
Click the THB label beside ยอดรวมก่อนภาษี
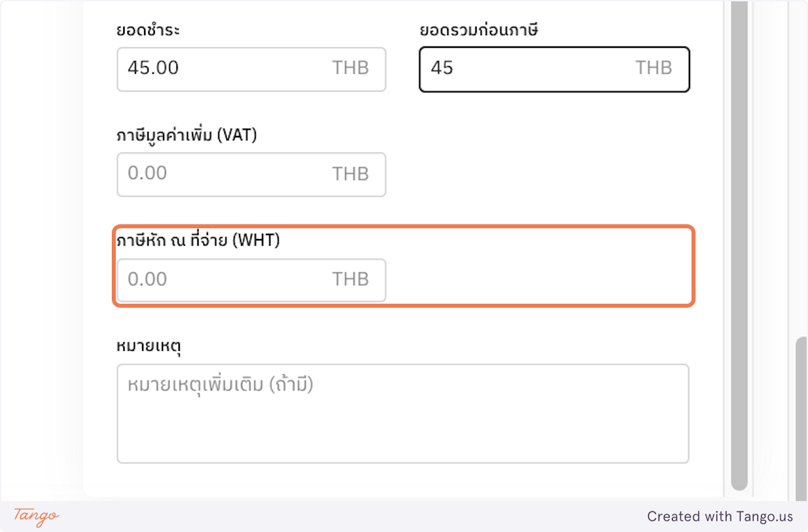click(652, 68)
